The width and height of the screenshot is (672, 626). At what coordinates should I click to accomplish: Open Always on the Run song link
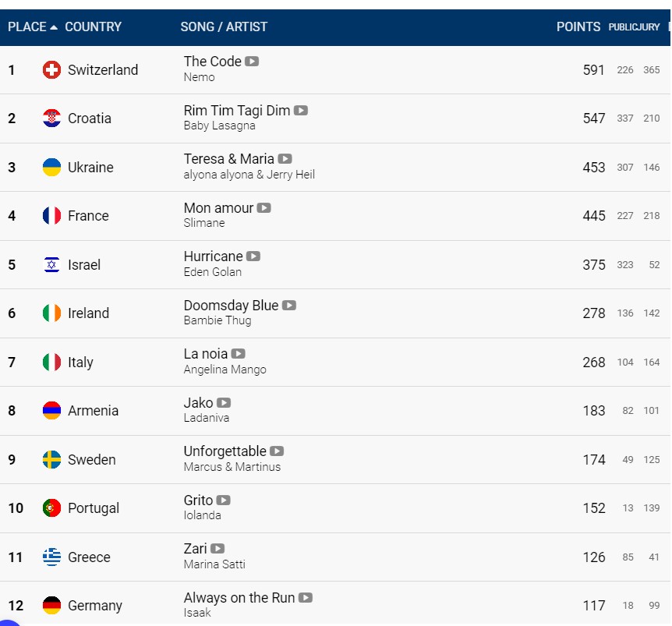pyautogui.click(x=239, y=597)
